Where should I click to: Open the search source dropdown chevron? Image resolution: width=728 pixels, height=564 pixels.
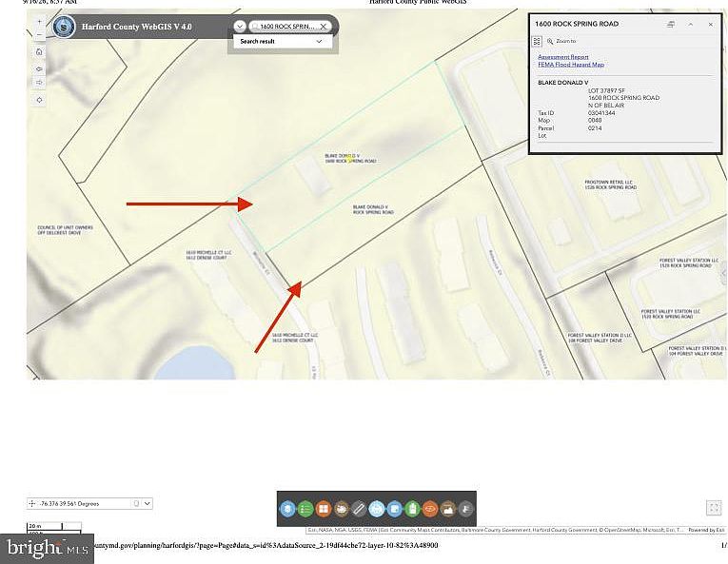[x=240, y=27]
